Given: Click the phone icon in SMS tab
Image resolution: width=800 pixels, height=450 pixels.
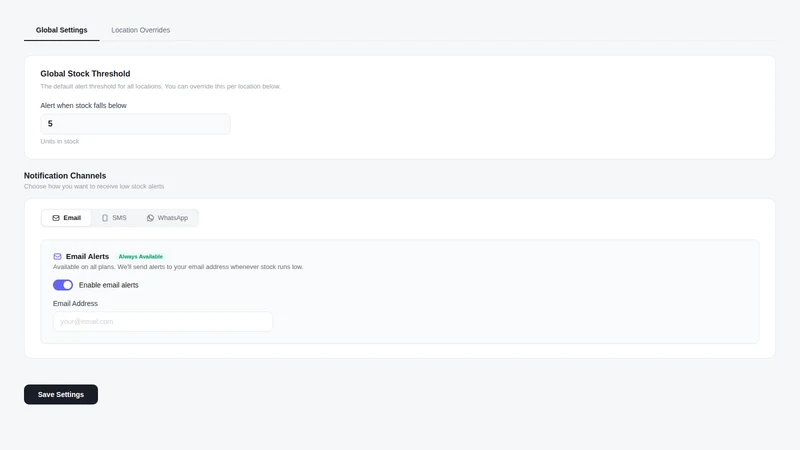Looking at the screenshot, I should (105, 218).
